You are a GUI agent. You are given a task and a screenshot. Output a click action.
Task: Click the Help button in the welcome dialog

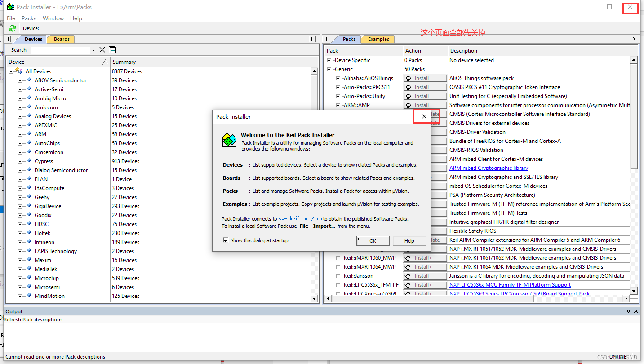409,241
